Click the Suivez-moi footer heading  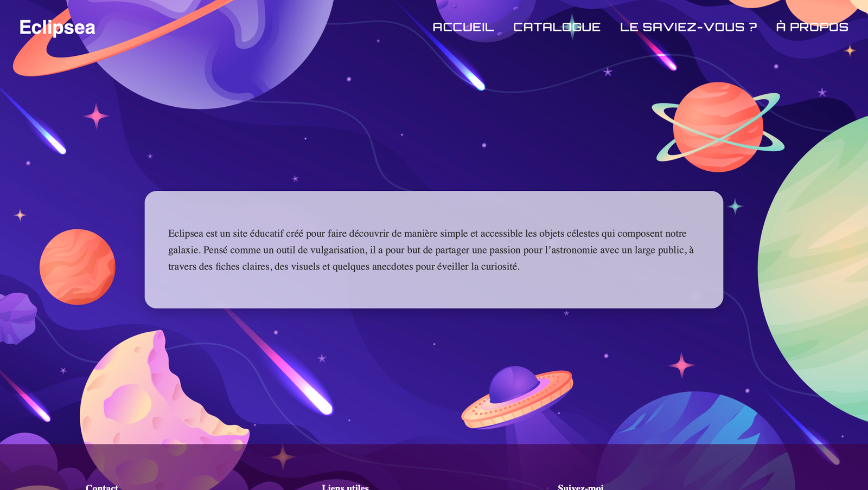pos(580,487)
